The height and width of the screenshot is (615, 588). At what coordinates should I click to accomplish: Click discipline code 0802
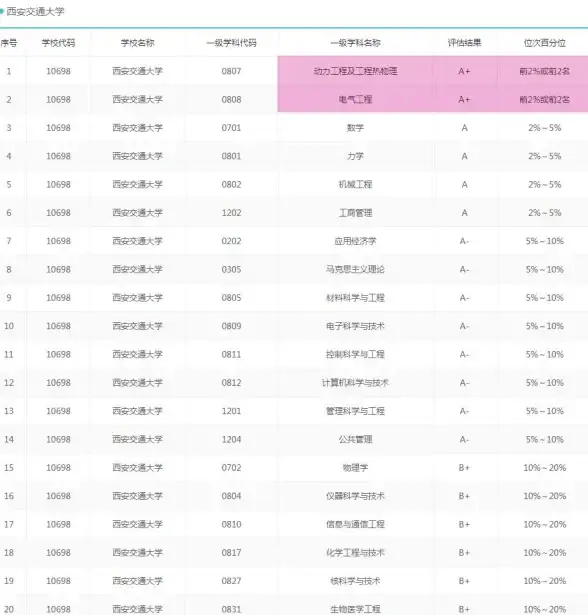pyautogui.click(x=231, y=184)
